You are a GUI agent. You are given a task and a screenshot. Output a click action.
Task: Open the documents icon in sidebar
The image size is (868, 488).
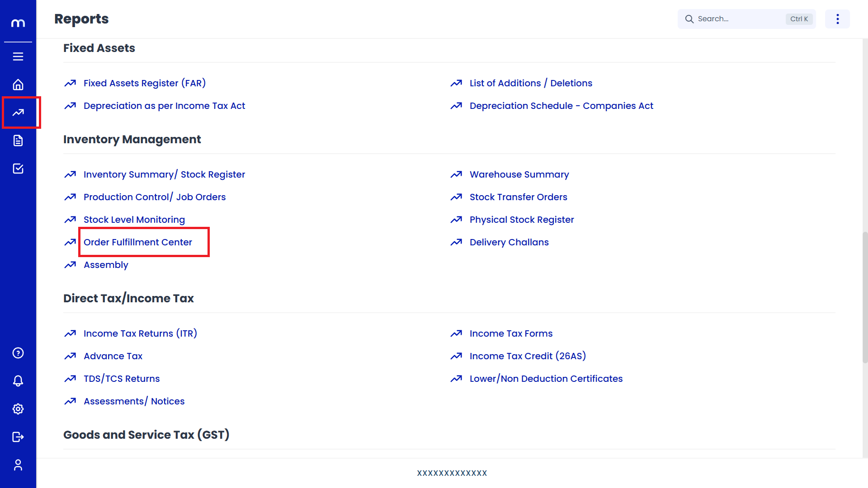(18, 141)
